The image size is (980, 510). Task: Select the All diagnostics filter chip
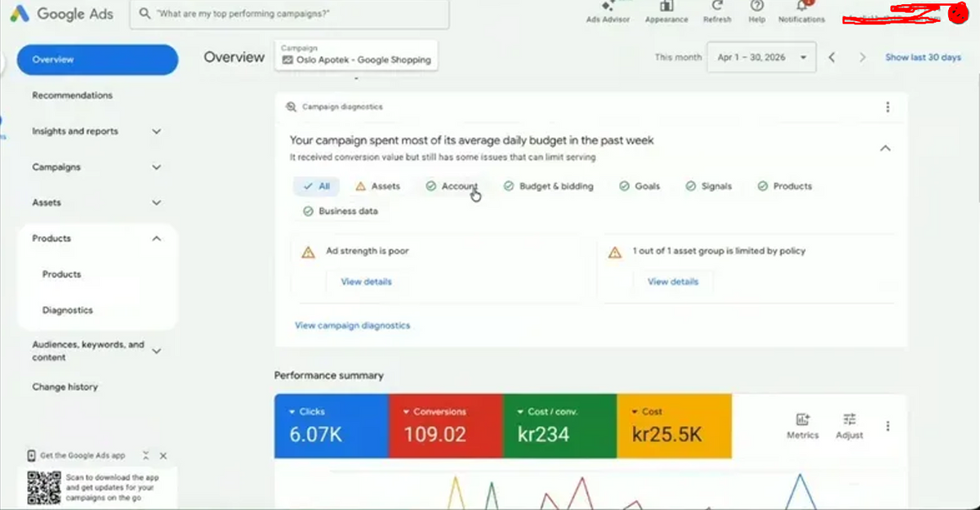pos(316,186)
